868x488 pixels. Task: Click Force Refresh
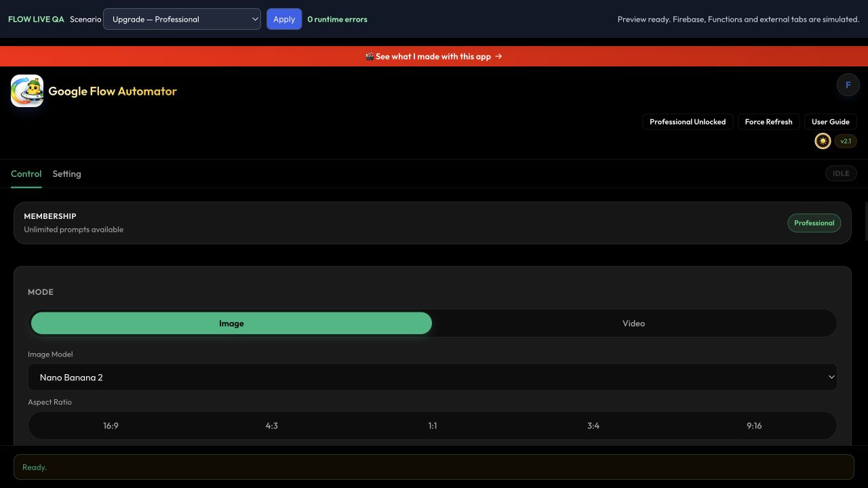(x=768, y=122)
